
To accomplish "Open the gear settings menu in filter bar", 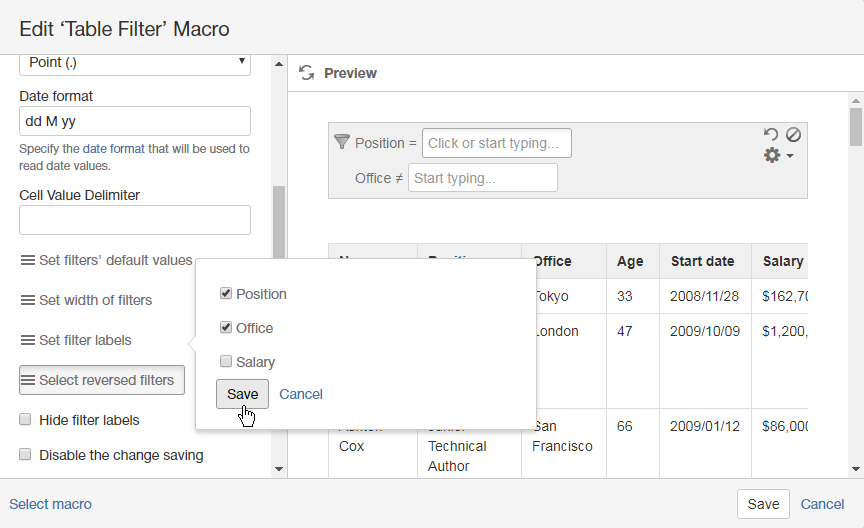I will [x=777, y=156].
